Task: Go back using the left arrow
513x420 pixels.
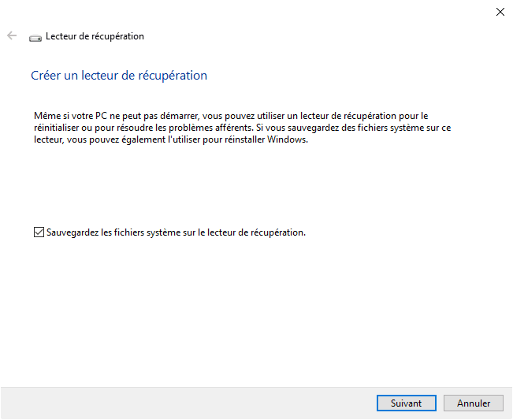Action: point(12,35)
